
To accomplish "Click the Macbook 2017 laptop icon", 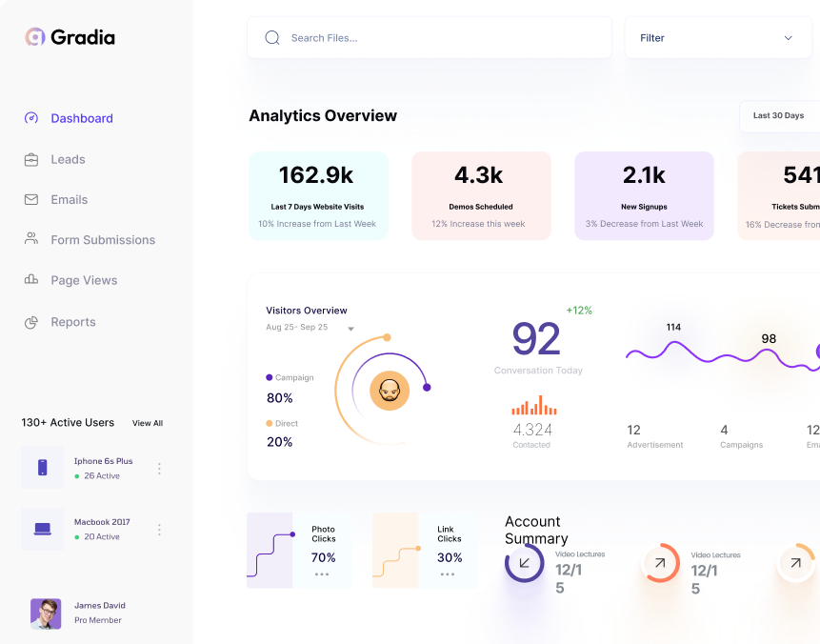I will (42, 529).
